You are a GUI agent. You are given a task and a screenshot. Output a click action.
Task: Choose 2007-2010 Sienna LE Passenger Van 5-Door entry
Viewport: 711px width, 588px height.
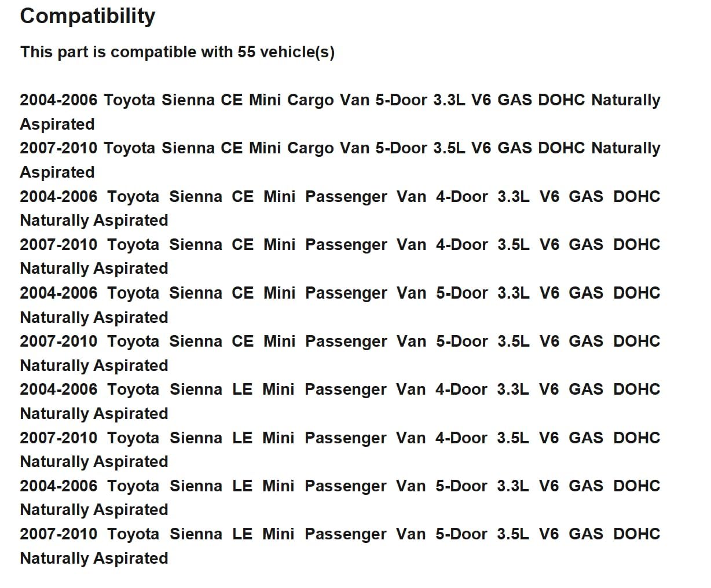click(339, 534)
